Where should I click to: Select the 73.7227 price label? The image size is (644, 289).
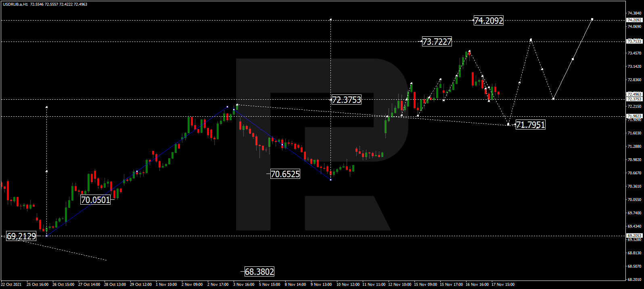tap(437, 42)
